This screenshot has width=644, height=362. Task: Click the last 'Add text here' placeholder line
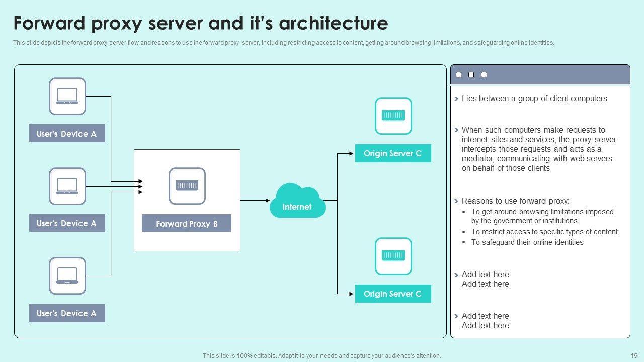coord(485,326)
